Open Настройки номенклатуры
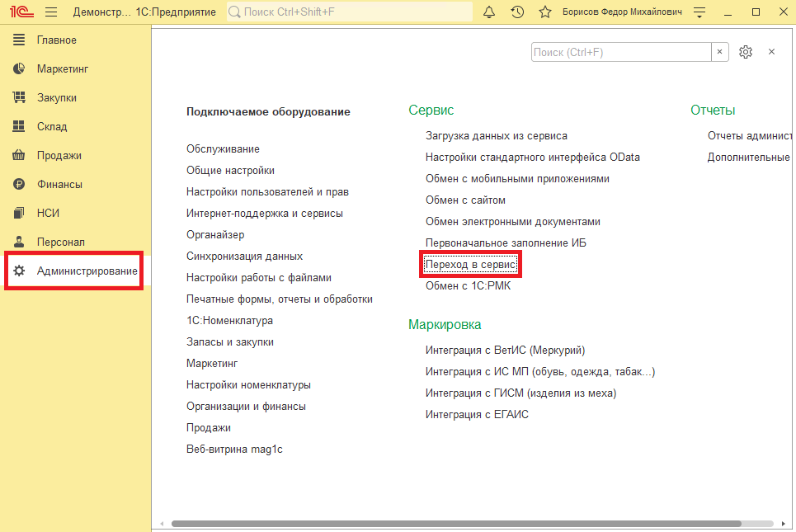This screenshot has height=532, width=796. (248, 385)
